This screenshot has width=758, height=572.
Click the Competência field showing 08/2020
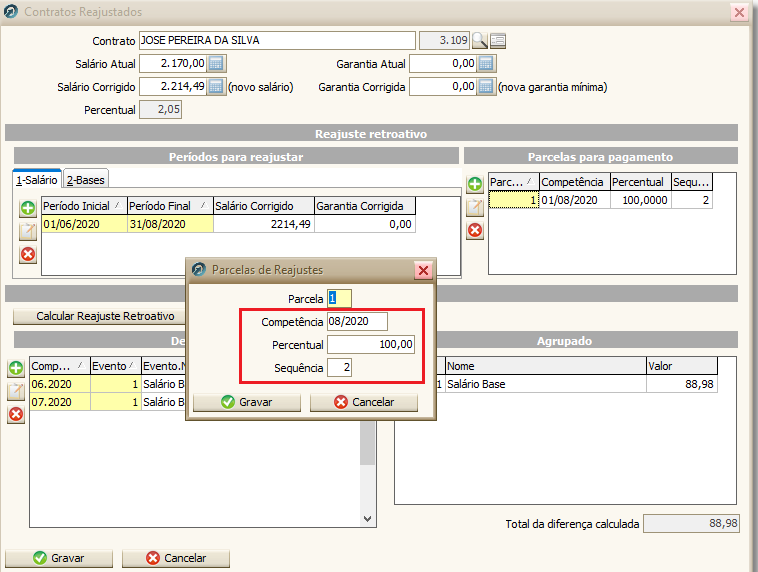[357, 322]
